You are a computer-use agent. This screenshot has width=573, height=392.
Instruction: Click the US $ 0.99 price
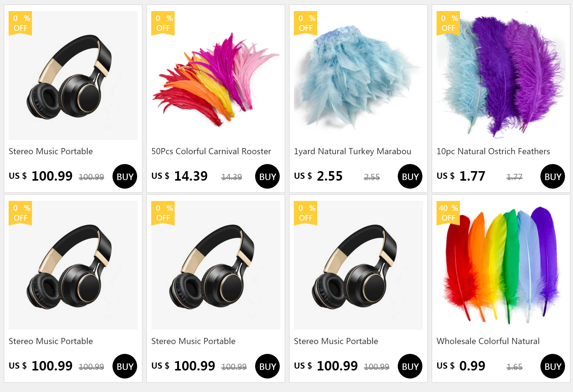(461, 366)
